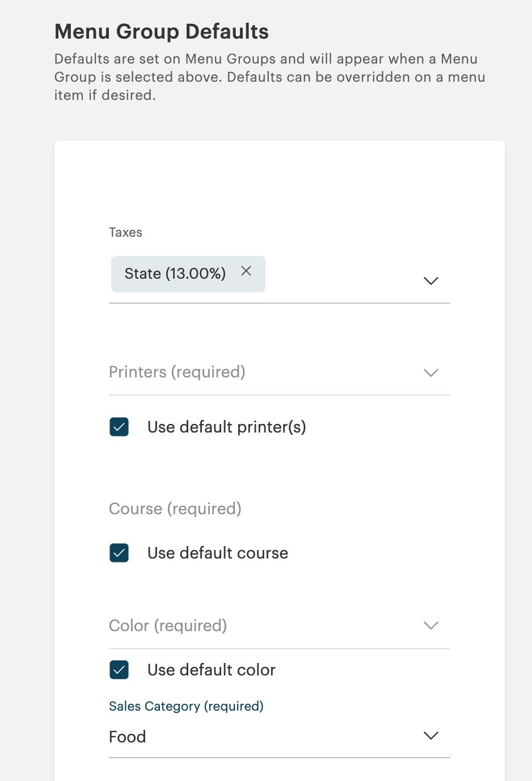Remove the State (13.00%) tax with the X icon
Screen dimensions: 532x781
(246, 271)
